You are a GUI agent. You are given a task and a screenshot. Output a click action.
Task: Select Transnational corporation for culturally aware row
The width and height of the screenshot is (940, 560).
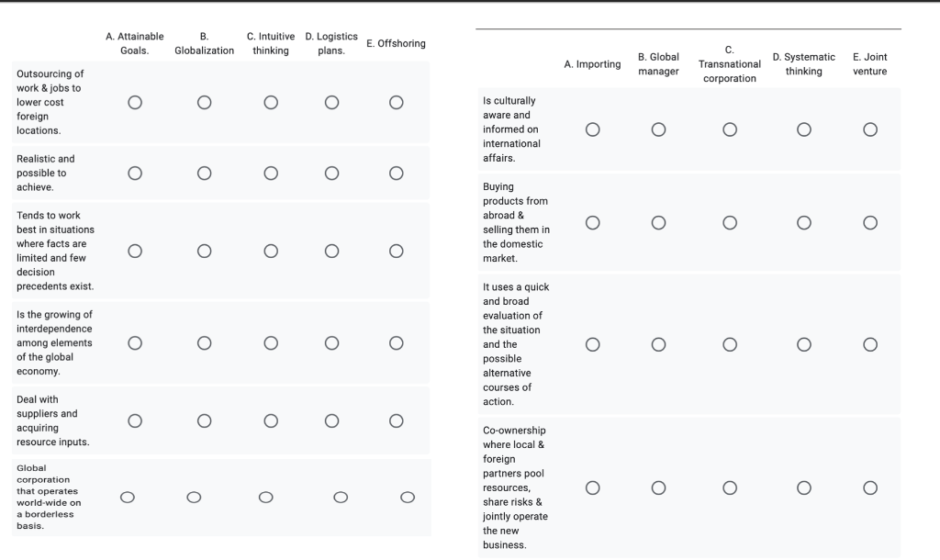coord(730,129)
